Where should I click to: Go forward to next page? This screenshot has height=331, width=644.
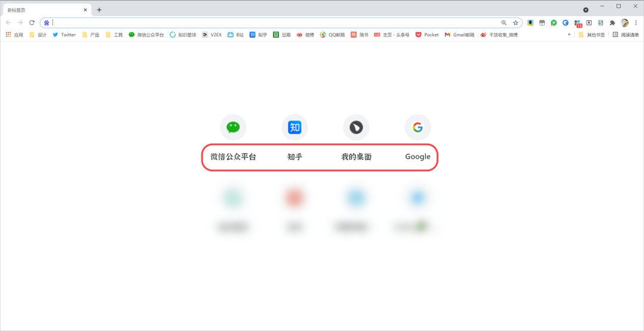(20, 23)
